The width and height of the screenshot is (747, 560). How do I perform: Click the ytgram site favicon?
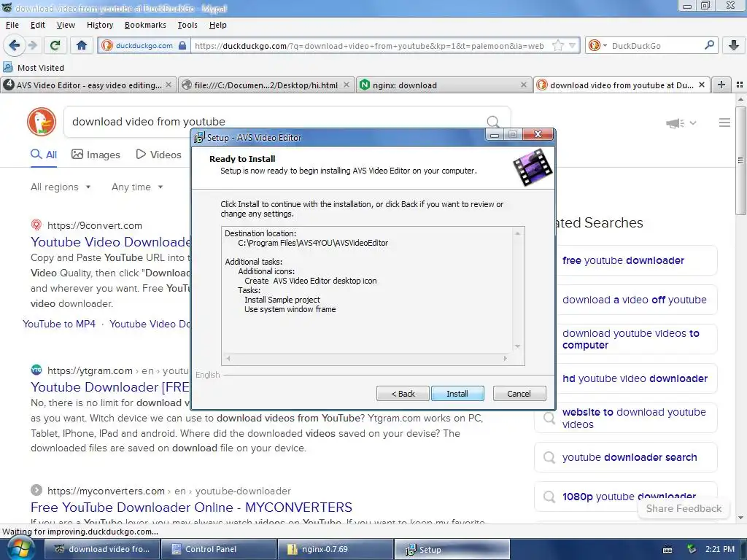(x=36, y=370)
